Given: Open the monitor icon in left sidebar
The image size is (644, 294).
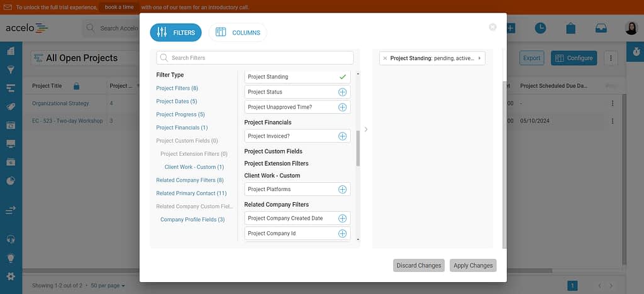Looking at the screenshot, I should [x=11, y=143].
